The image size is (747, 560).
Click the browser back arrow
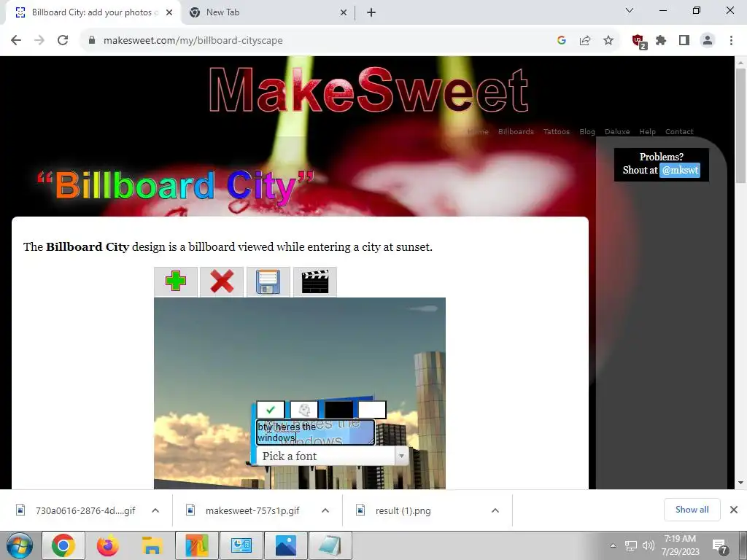click(16, 41)
